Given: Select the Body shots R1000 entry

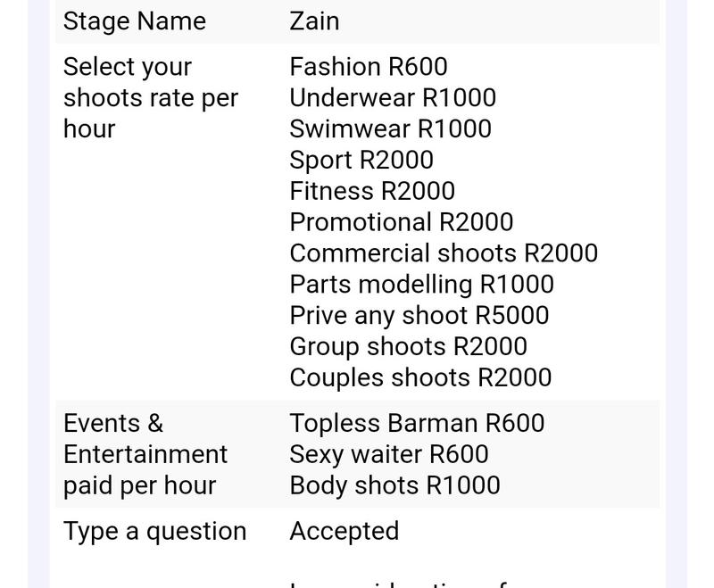Looking at the screenshot, I should (x=394, y=485).
